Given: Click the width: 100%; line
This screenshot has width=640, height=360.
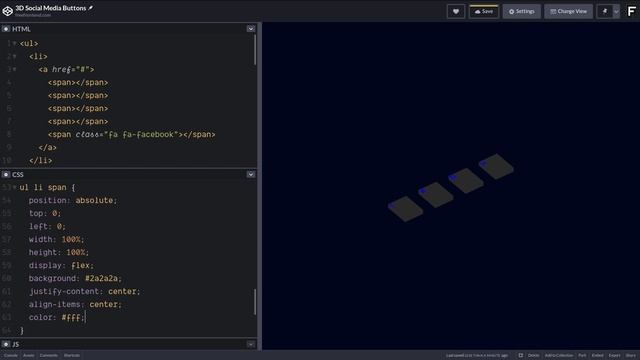Looking at the screenshot, I should tap(56, 239).
